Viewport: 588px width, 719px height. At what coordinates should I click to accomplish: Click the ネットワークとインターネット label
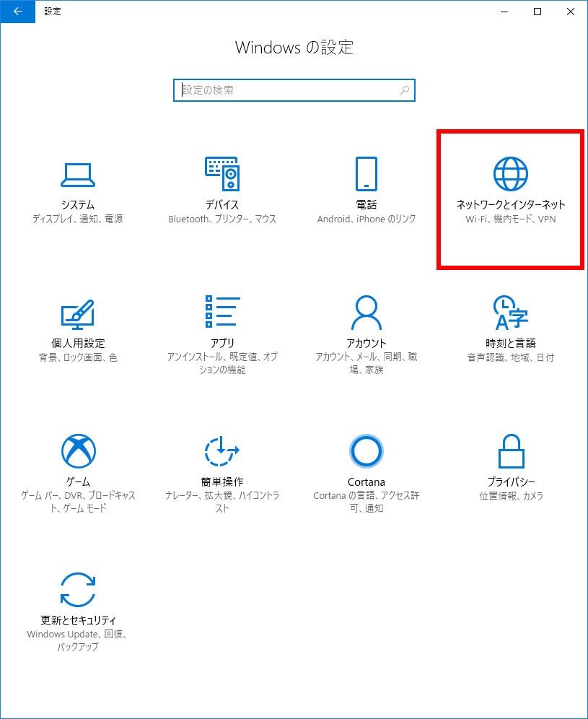(x=511, y=204)
